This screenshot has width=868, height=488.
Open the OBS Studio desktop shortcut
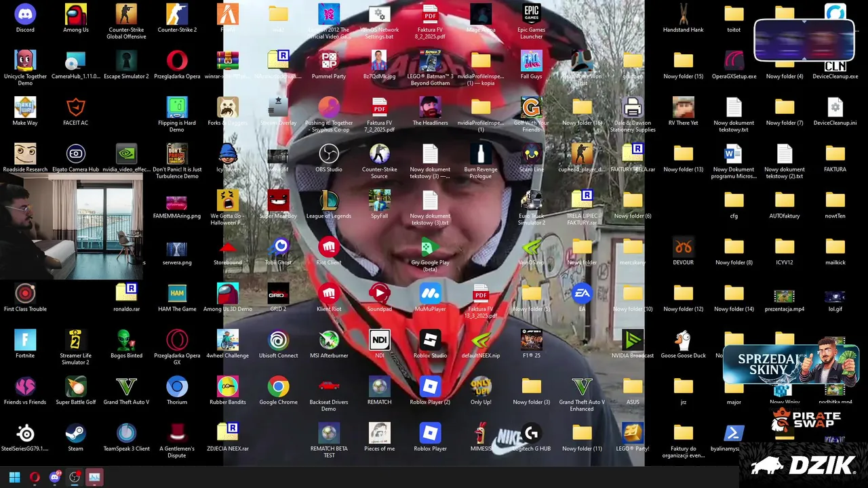[x=329, y=158]
